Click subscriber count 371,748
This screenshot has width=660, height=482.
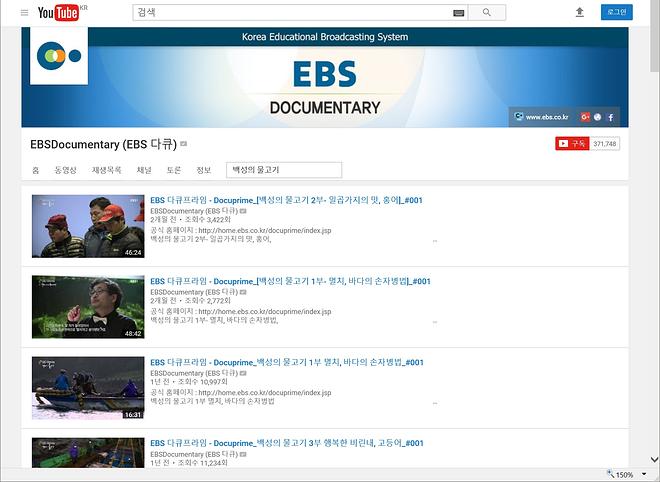[x=604, y=144]
